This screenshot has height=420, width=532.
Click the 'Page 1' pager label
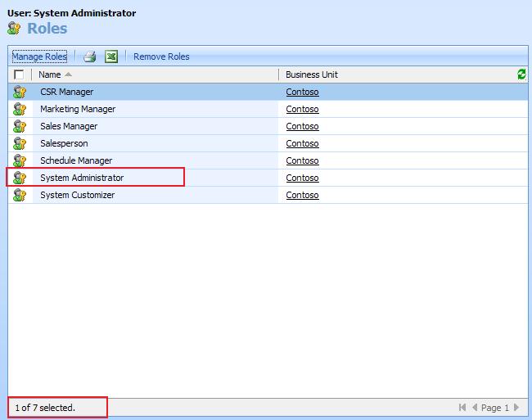(495, 408)
